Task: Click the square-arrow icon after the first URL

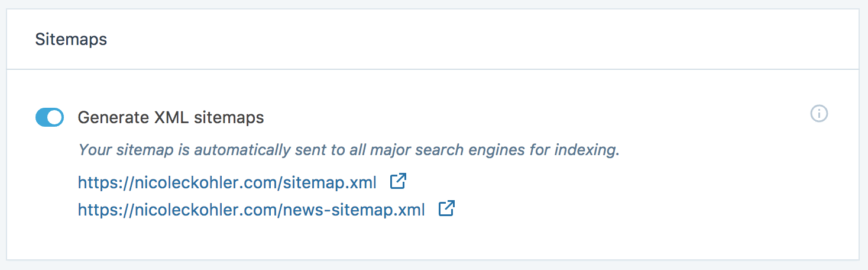Action: click(398, 181)
